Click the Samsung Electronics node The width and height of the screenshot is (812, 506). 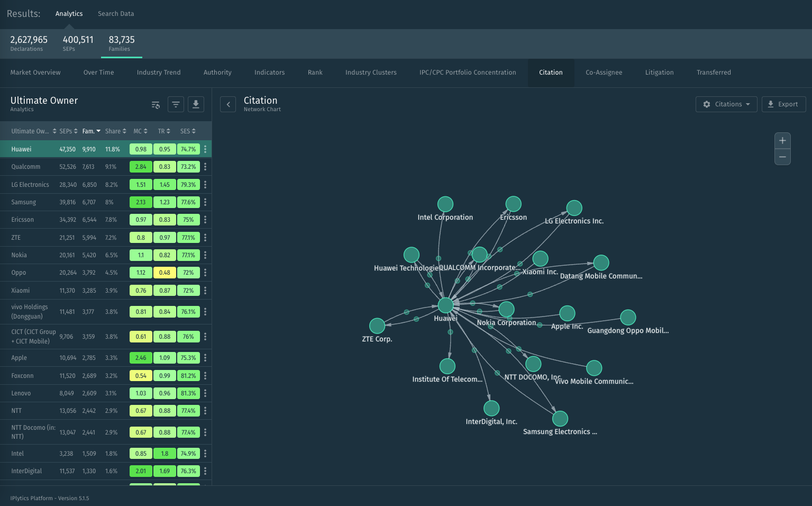click(x=560, y=419)
